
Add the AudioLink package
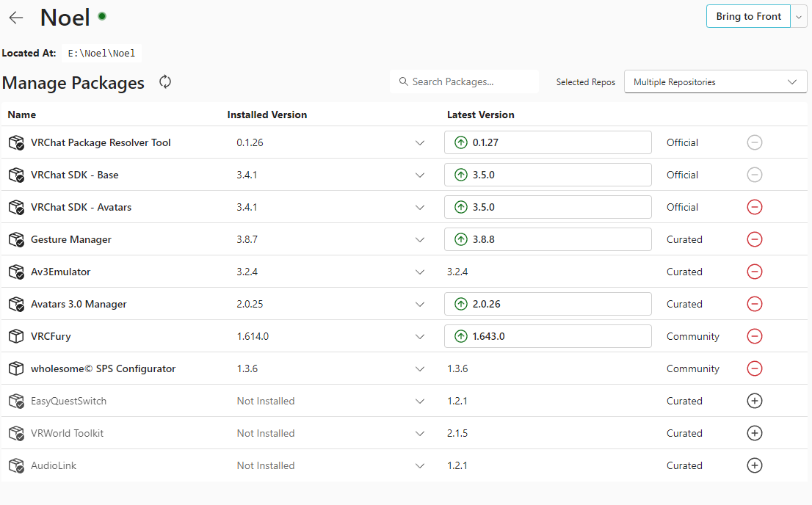pos(755,465)
